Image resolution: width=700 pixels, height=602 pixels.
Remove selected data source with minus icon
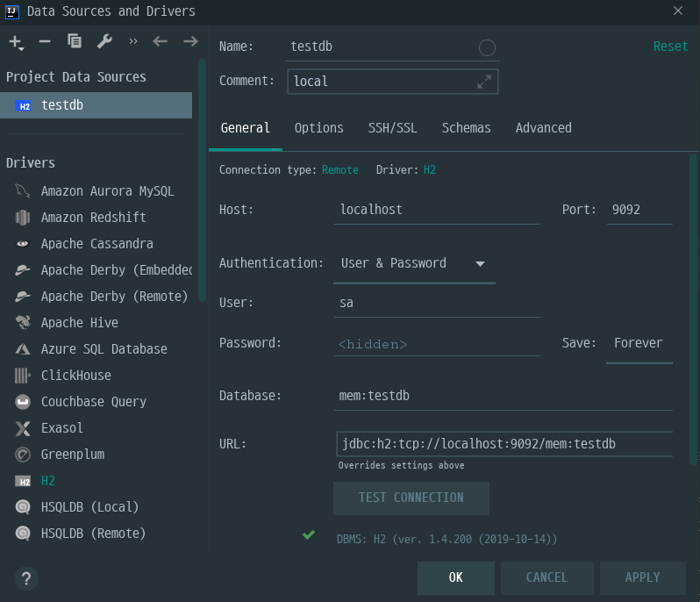coord(45,41)
